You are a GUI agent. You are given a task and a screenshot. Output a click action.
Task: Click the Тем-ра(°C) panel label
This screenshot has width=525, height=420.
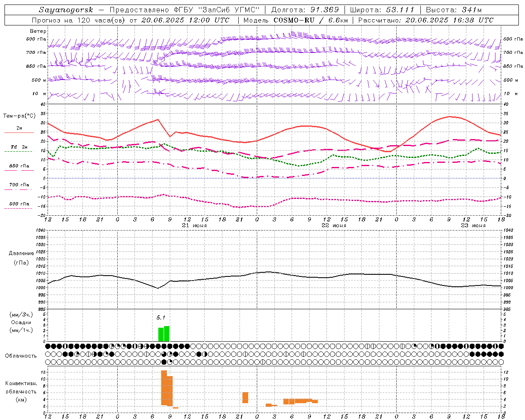[x=19, y=116]
